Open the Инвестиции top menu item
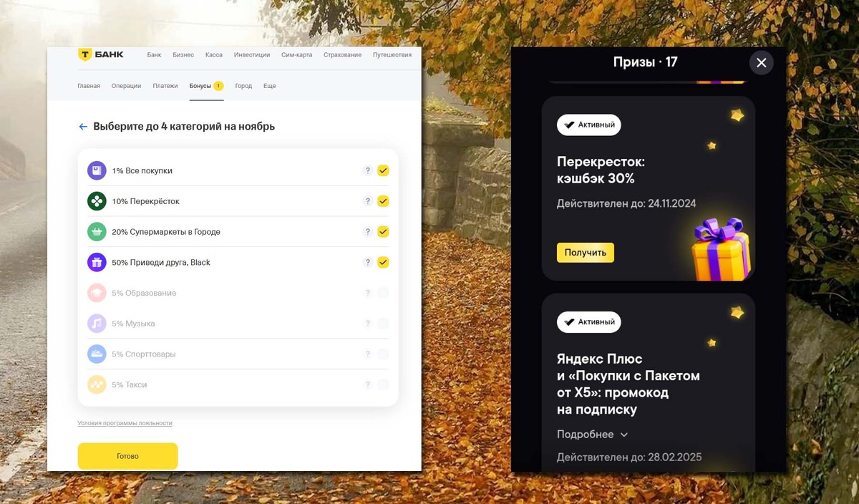Screen dimensions: 859x504 click(252, 54)
